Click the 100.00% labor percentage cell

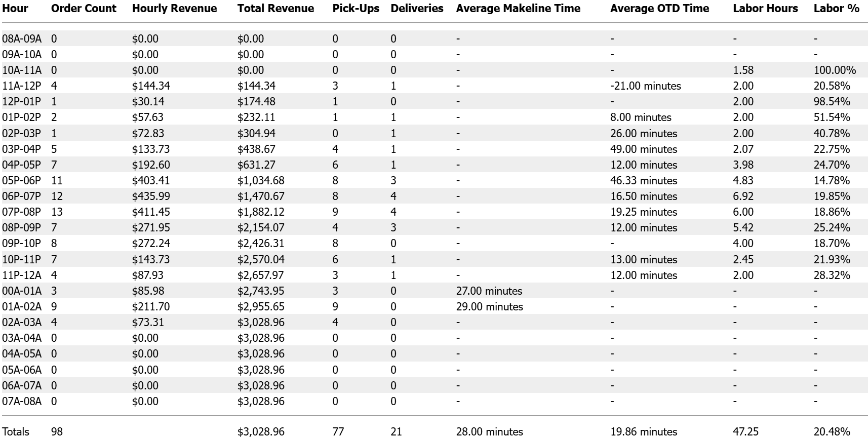pos(835,70)
